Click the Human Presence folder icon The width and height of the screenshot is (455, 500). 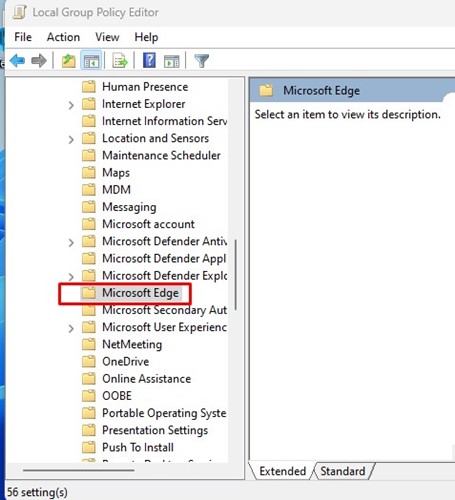point(89,87)
